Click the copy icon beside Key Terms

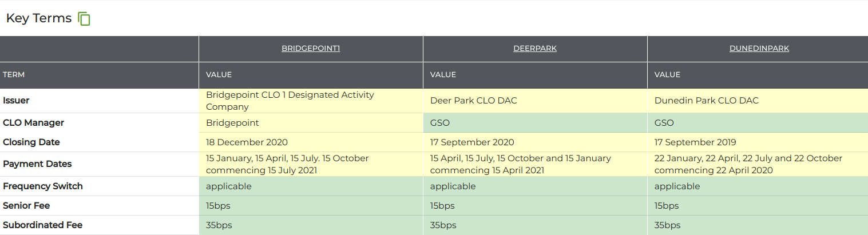84,19
